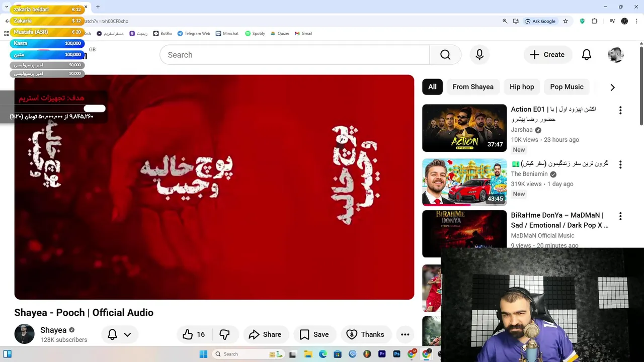The width and height of the screenshot is (644, 362).
Task: Focus the YouTube search input field
Action: [294, 55]
